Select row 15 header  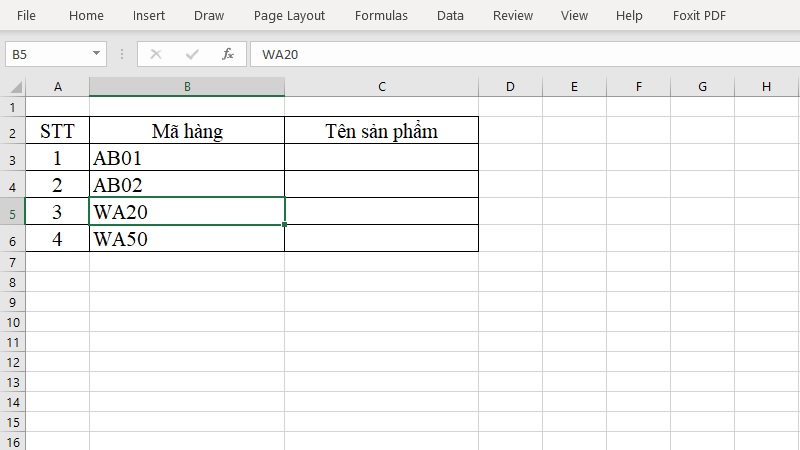click(13, 422)
